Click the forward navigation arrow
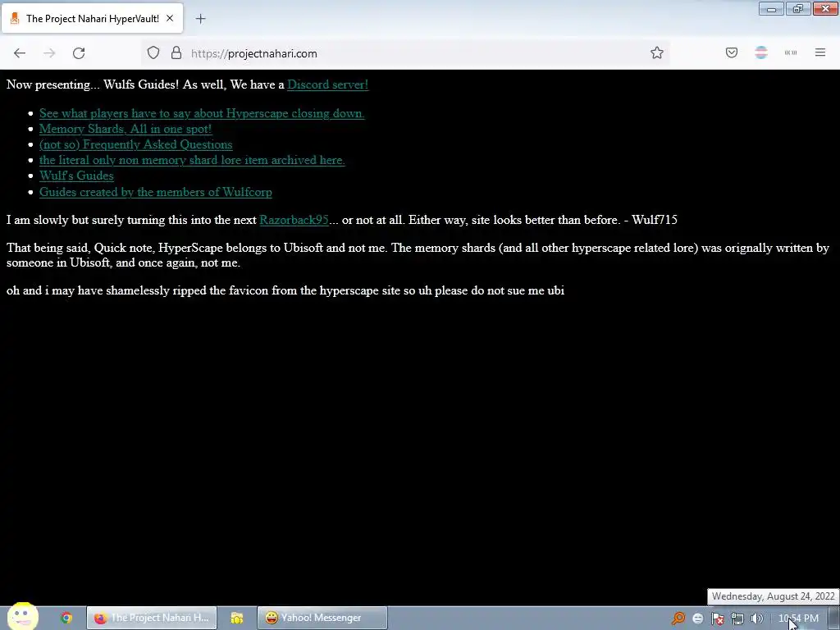Image resolution: width=840 pixels, height=630 pixels. pyautogui.click(x=49, y=53)
